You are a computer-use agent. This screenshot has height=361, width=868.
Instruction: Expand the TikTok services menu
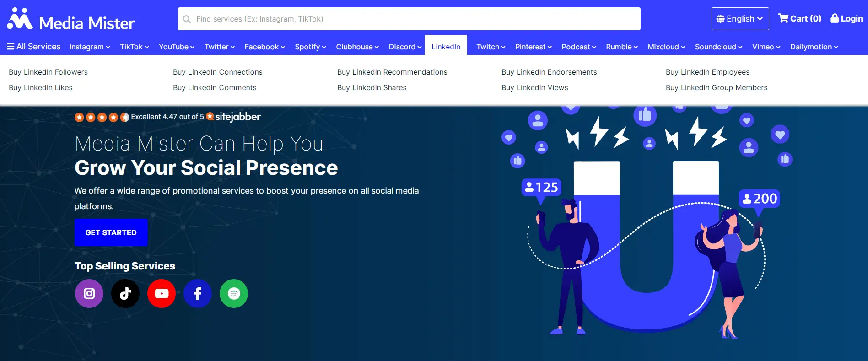click(135, 47)
